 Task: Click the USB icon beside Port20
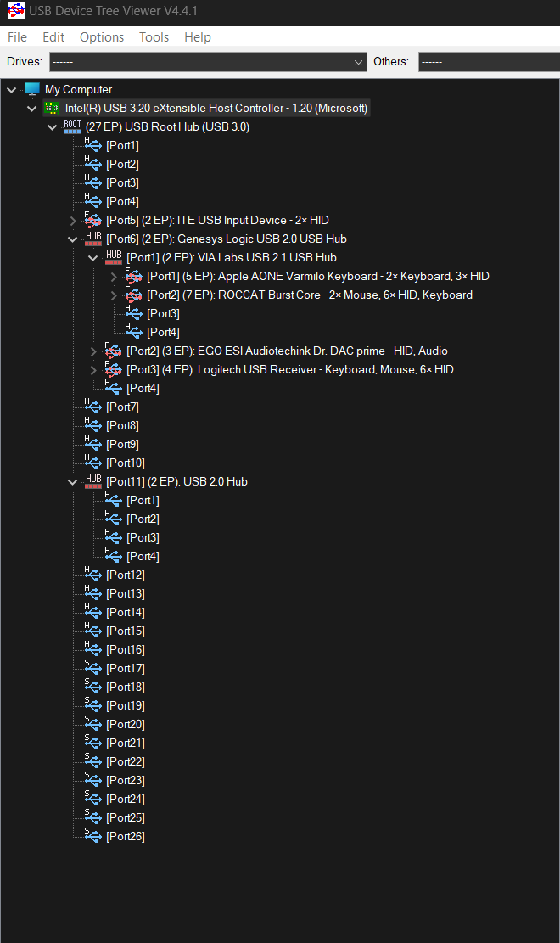coord(92,723)
